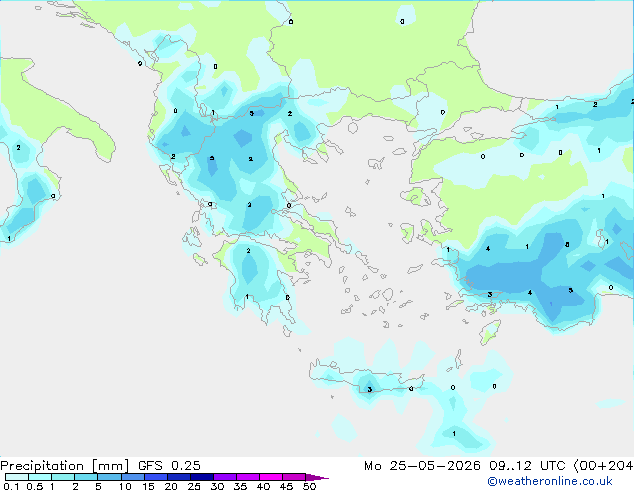The image size is (634, 490).
Task: Click the legend scale label "10"
Action: pyautogui.click(x=125, y=486)
